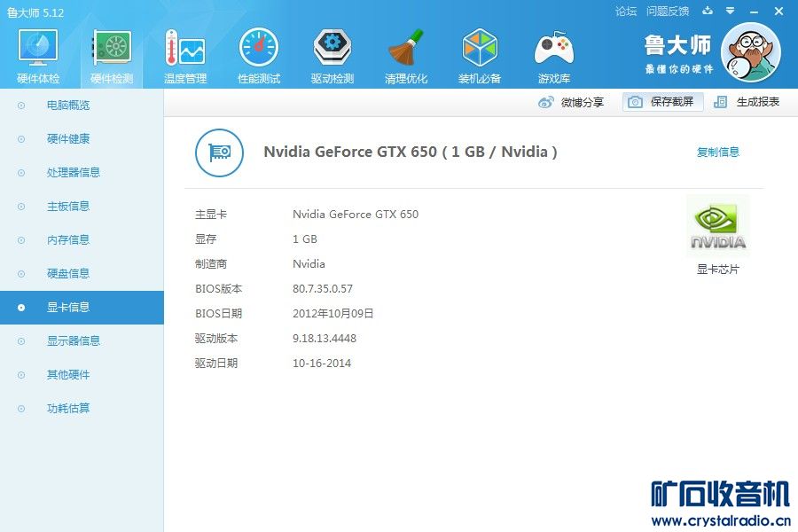Click 复制信息 to copy info
The width and height of the screenshot is (798, 532).
717,152
